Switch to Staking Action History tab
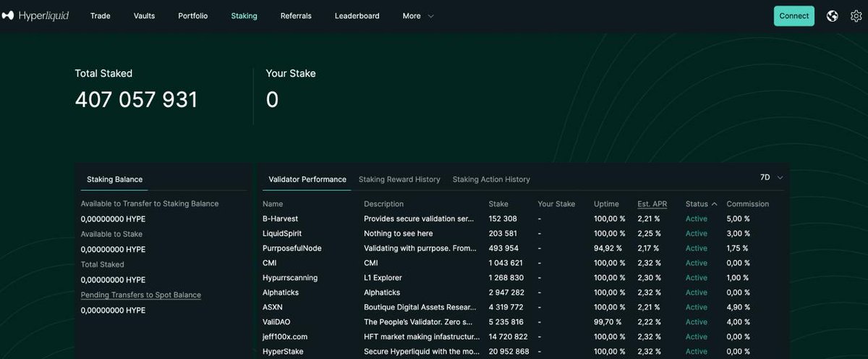 (491, 179)
